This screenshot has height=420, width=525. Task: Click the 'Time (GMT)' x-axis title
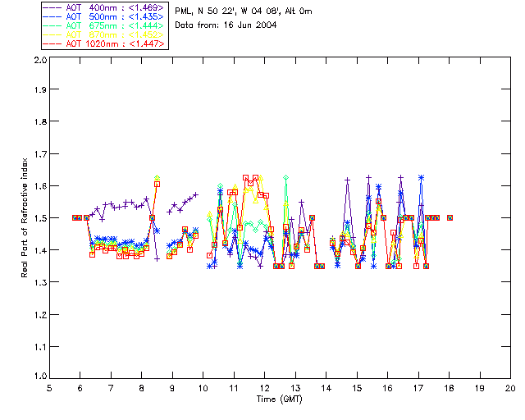(x=279, y=399)
